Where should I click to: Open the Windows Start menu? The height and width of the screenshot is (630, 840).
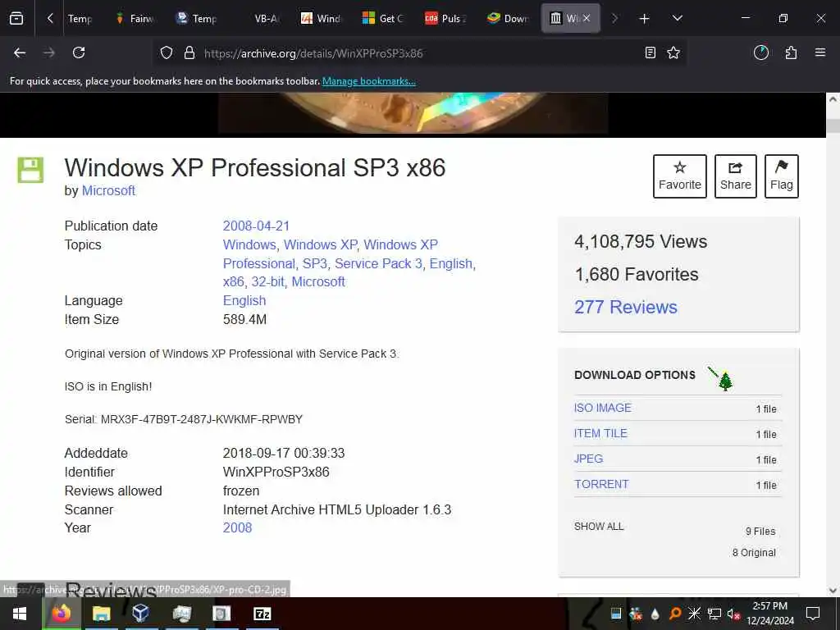[20, 614]
